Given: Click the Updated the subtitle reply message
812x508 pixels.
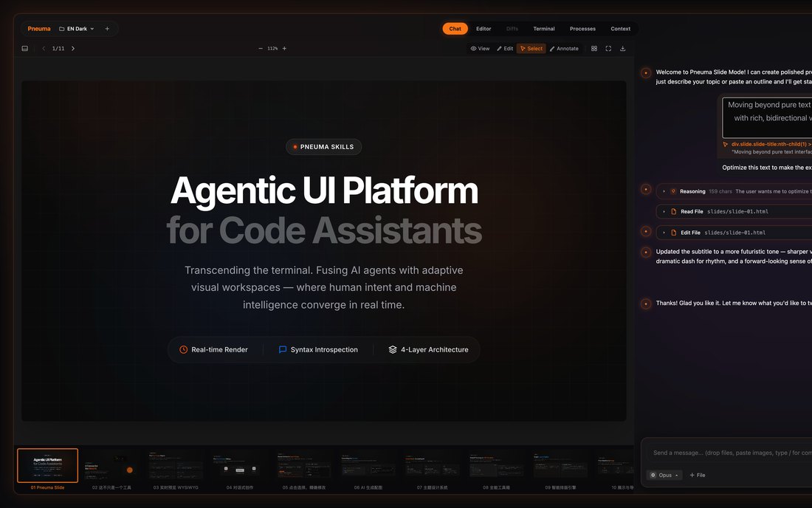Looking at the screenshot, I should click(x=734, y=256).
